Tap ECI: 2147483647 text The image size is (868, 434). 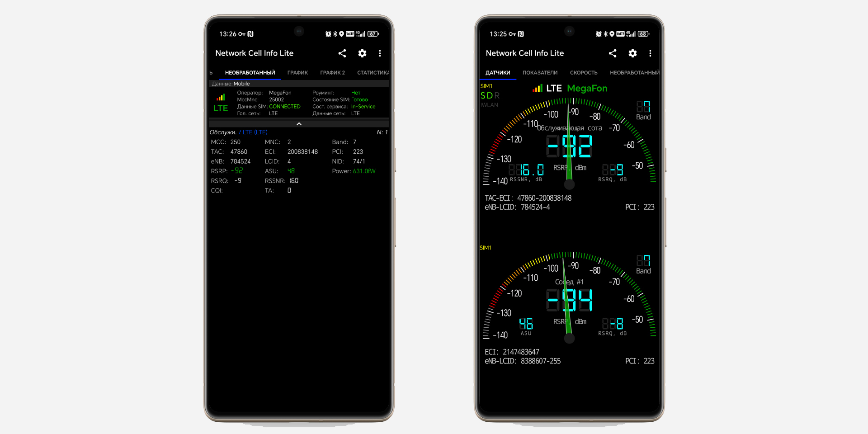coord(512,352)
